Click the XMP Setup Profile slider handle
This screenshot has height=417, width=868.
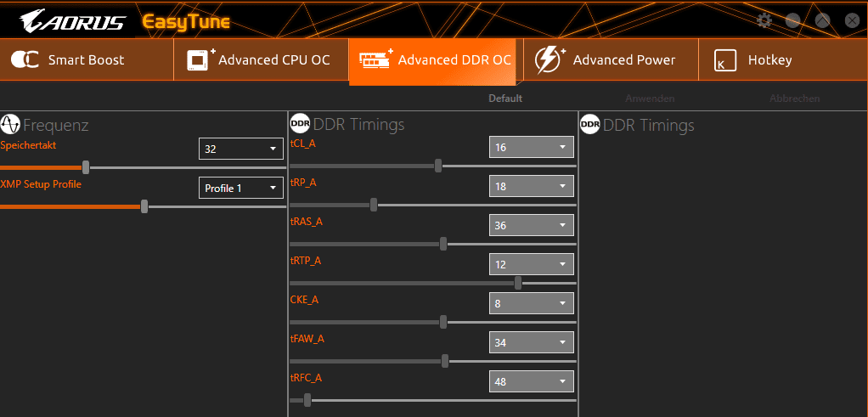(x=144, y=206)
